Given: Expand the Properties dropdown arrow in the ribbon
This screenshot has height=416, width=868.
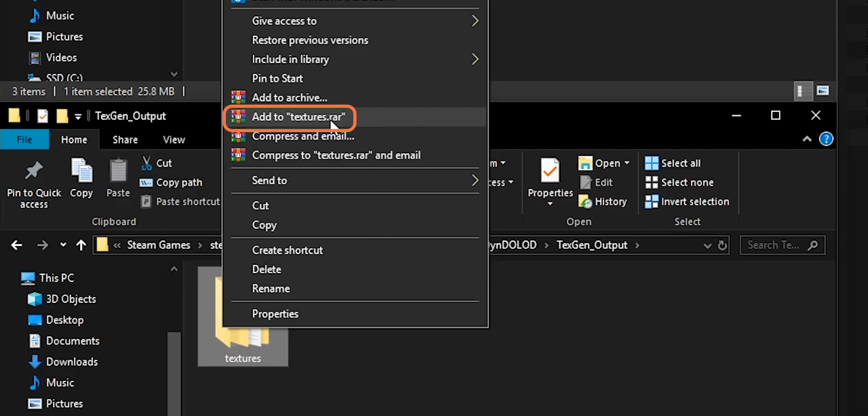Looking at the screenshot, I should tap(550, 204).
